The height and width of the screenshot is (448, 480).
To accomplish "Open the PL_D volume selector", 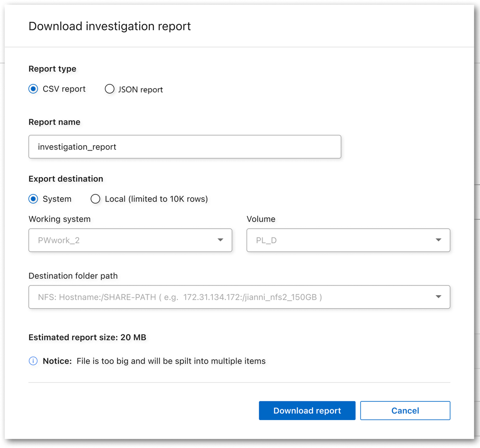I will pyautogui.click(x=348, y=240).
